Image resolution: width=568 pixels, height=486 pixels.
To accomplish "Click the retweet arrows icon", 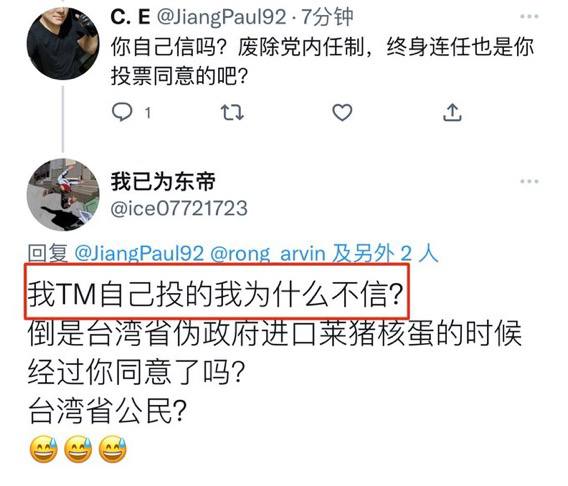I will [232, 113].
